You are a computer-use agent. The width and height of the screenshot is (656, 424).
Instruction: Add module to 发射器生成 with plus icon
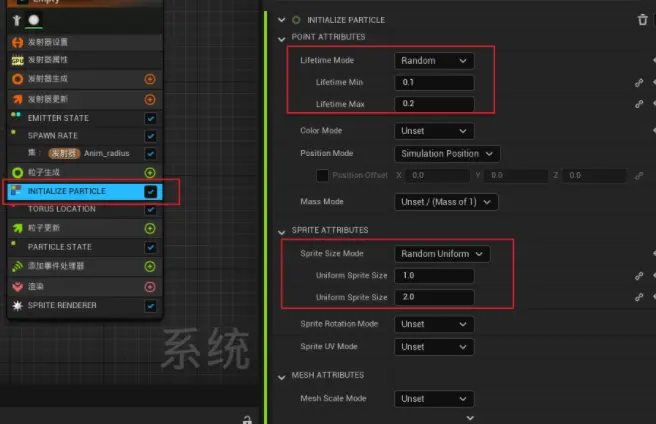click(x=150, y=79)
